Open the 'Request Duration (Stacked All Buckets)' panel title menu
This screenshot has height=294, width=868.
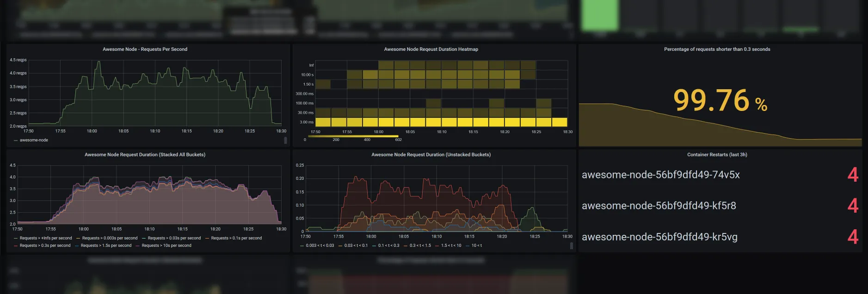[x=145, y=154]
